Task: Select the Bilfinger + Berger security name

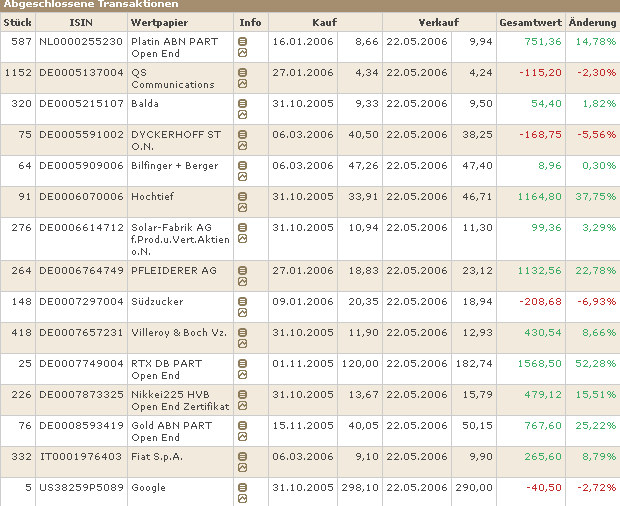Action: tap(174, 166)
